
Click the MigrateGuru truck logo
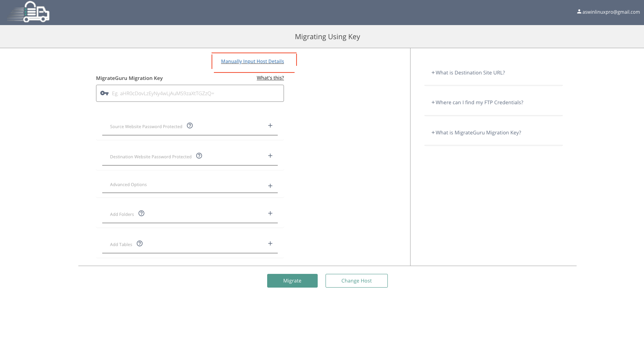29,12
